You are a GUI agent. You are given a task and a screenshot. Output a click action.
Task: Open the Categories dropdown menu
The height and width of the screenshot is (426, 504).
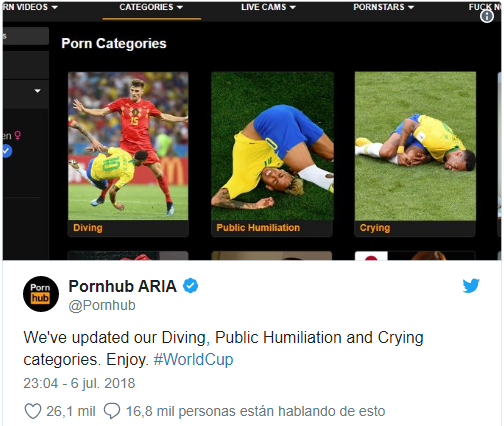pos(151,7)
